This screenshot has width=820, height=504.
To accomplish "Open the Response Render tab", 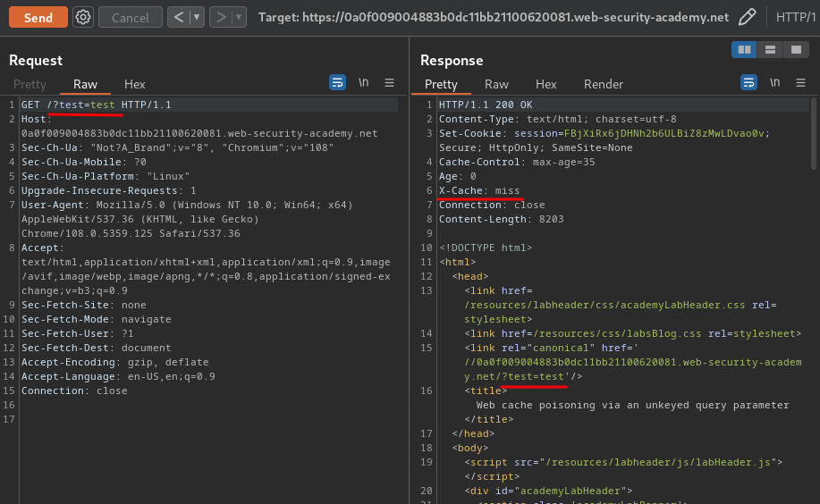I will click(x=604, y=84).
